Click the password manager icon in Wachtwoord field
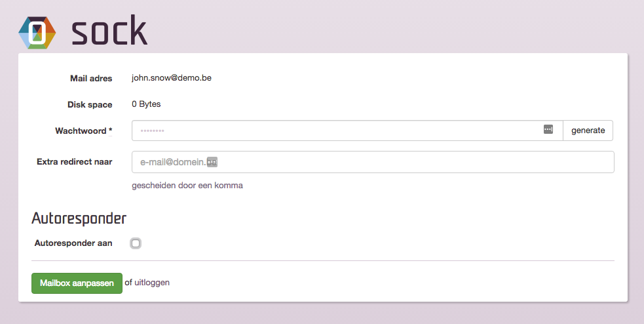644x324 pixels. [x=548, y=130]
